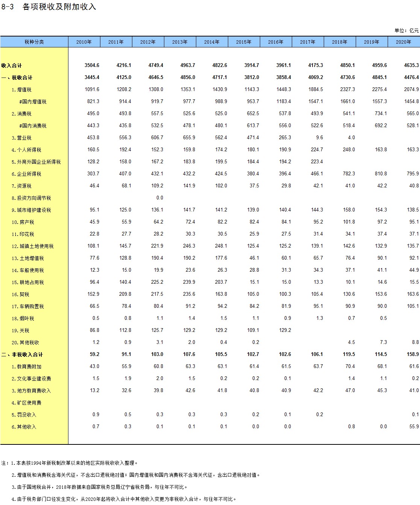This screenshot has width=420, height=505.
Task: Select the 2013年 税收合计 value 4856.0
Action: [x=188, y=77]
